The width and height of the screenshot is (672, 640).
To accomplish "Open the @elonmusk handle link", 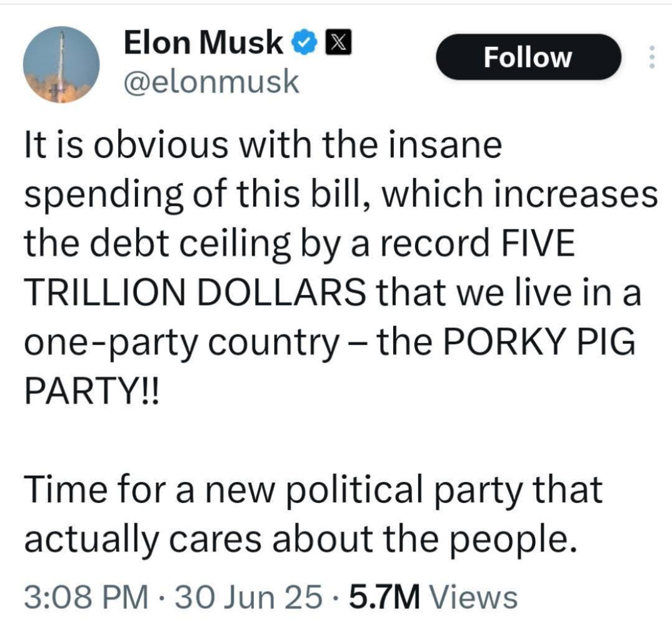I will [x=211, y=82].
